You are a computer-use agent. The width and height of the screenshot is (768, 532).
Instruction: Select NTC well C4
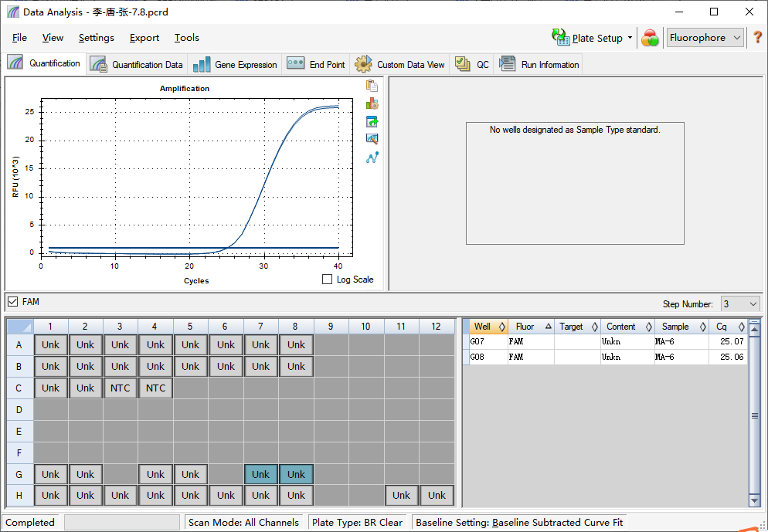(x=155, y=388)
